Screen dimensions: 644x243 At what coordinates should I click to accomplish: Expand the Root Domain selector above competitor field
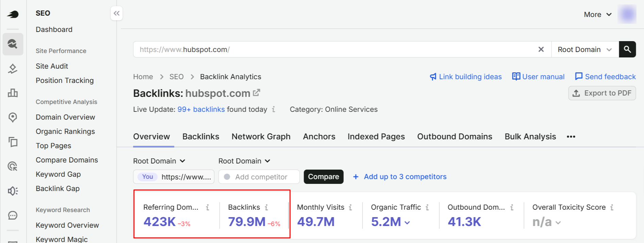coord(244,161)
